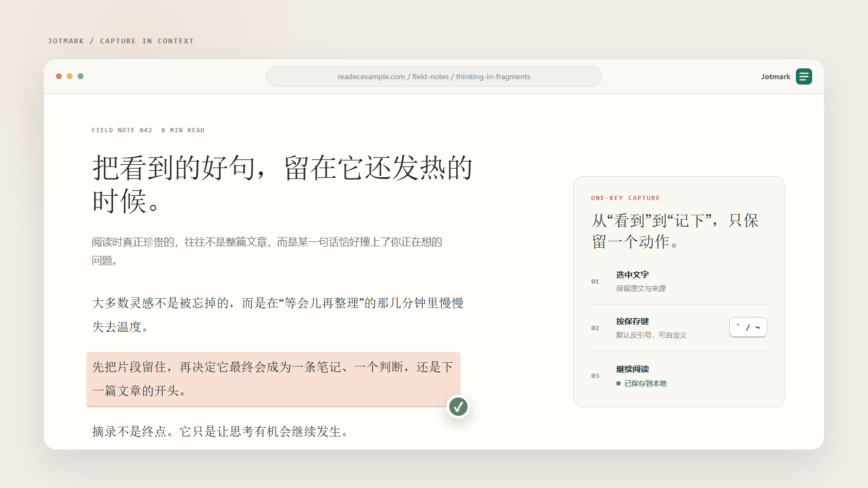Click the backtick / tilde key button
868x488 pixels.
coord(748,328)
